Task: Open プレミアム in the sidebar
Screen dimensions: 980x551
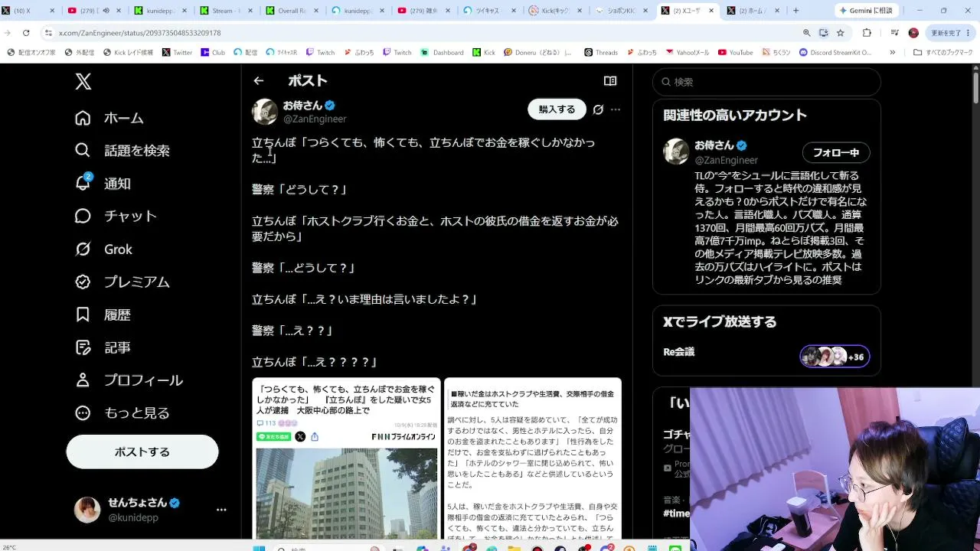Action: [x=122, y=282]
